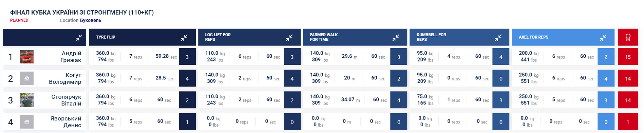Open Буковель location link
This screenshot has height=133, width=644.
(x=91, y=20)
